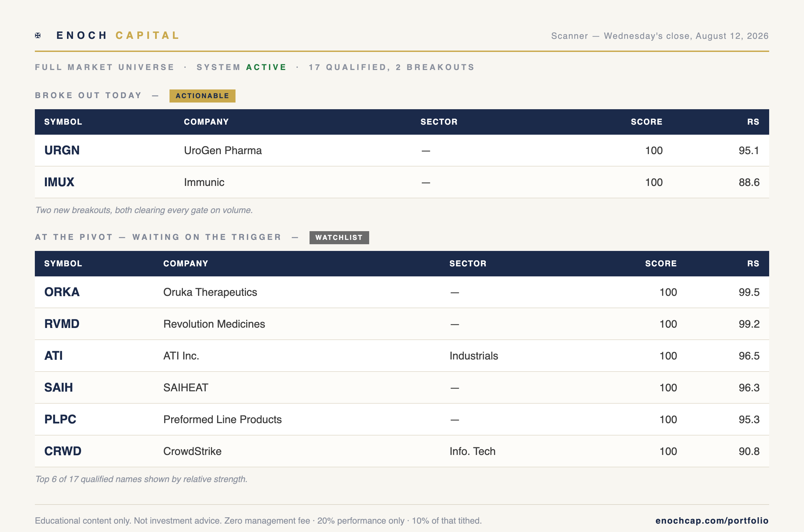Image resolution: width=804 pixels, height=532 pixels.
Task: Click the SCORE header in the watchlist table
Action: coord(661,264)
